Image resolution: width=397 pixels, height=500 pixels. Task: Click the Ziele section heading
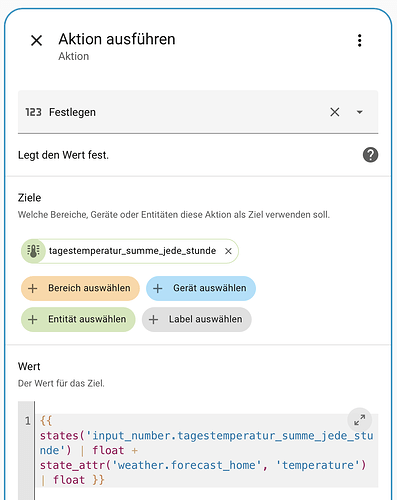30,198
